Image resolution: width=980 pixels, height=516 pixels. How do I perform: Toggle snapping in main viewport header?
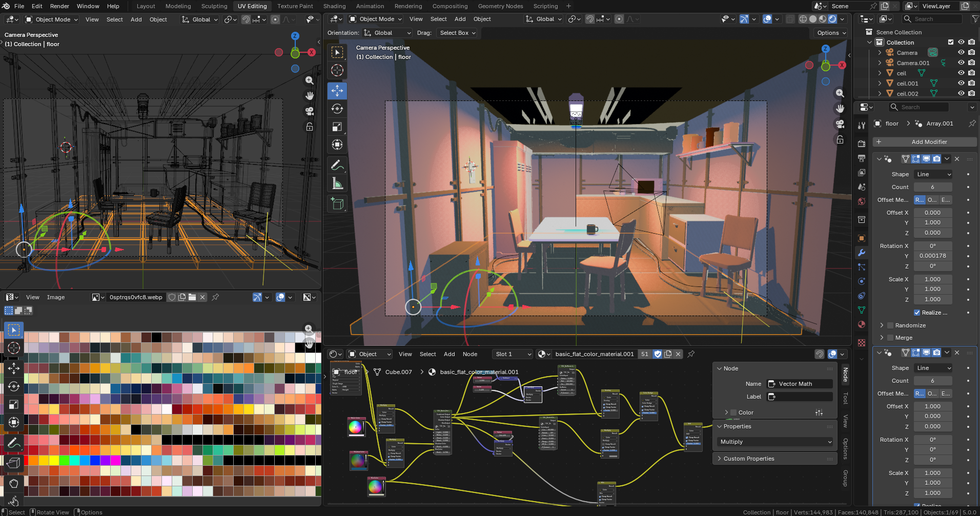590,19
